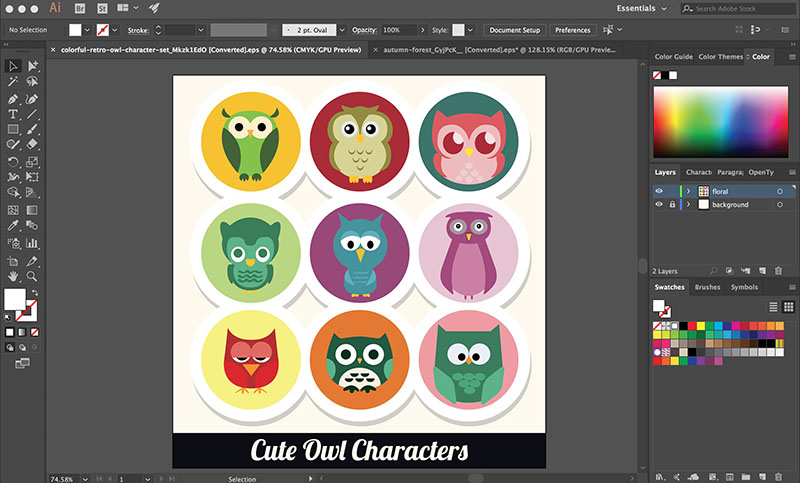Select the Lasso tool

click(32, 82)
